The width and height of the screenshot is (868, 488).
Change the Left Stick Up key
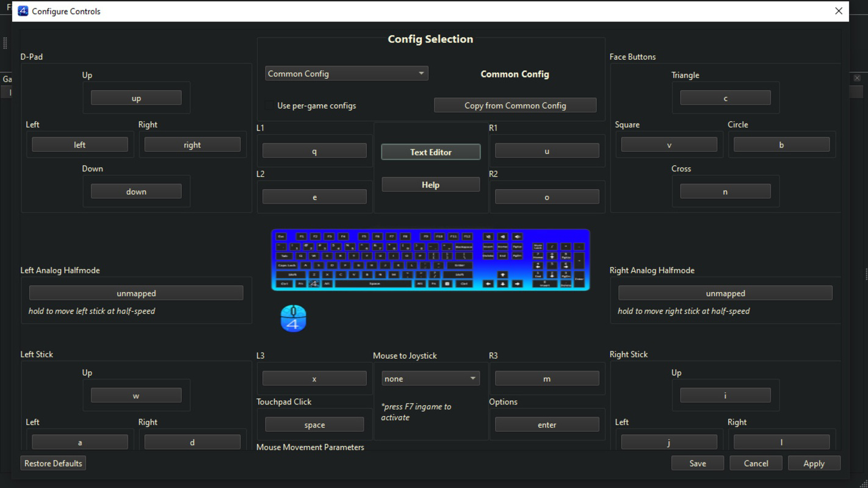coord(136,396)
